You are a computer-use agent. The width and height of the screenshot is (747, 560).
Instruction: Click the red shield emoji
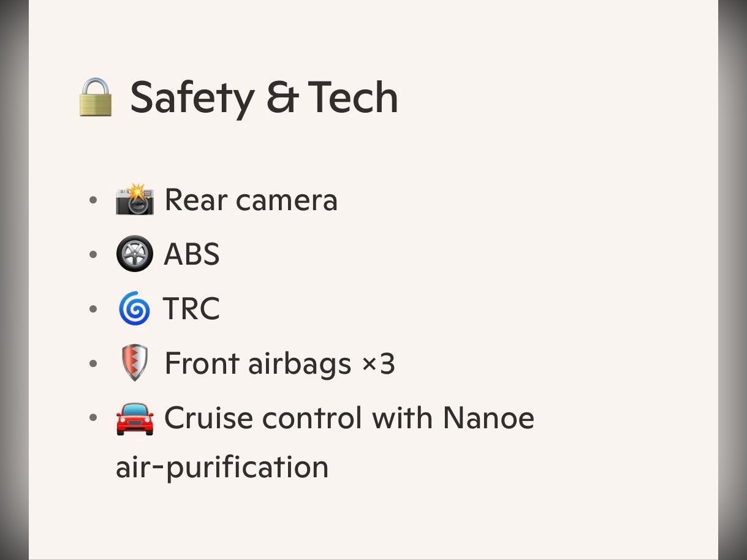(134, 364)
